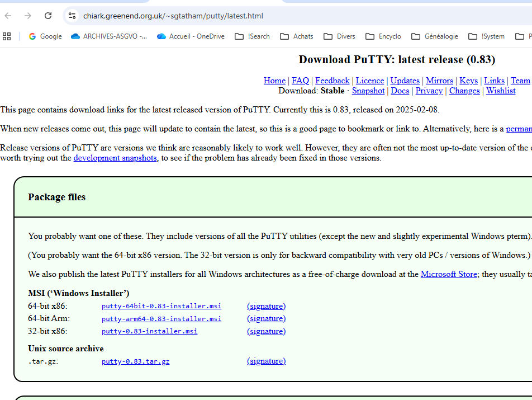
Task: Click the '.tar.gz:' row label
Action: tap(43, 361)
